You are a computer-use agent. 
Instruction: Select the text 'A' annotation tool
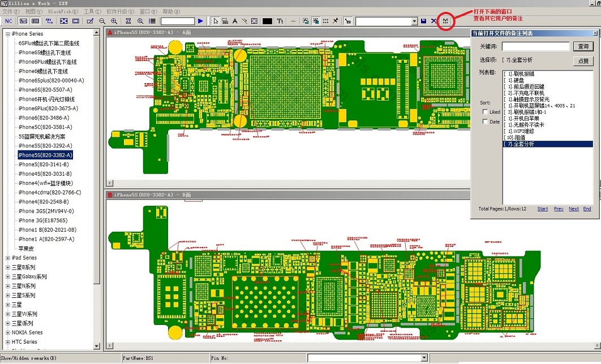[235, 21]
